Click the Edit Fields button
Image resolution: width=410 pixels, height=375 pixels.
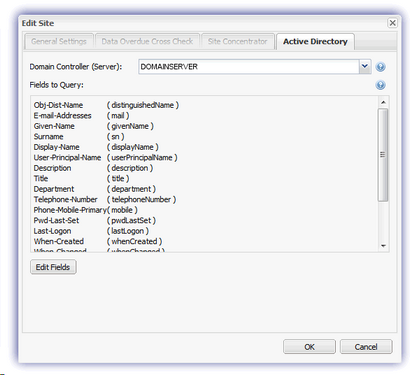(x=53, y=267)
